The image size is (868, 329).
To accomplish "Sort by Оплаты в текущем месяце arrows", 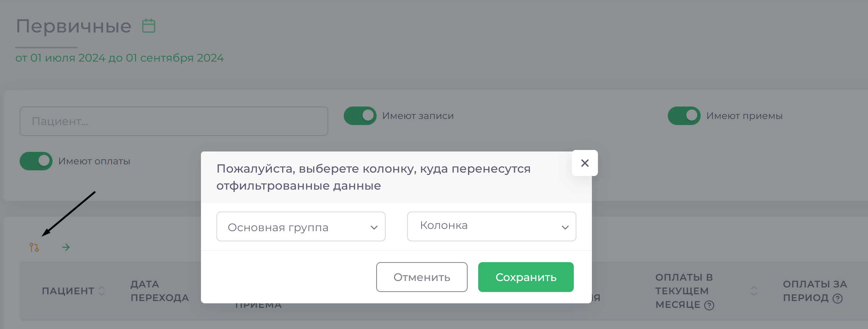I will pos(754,291).
